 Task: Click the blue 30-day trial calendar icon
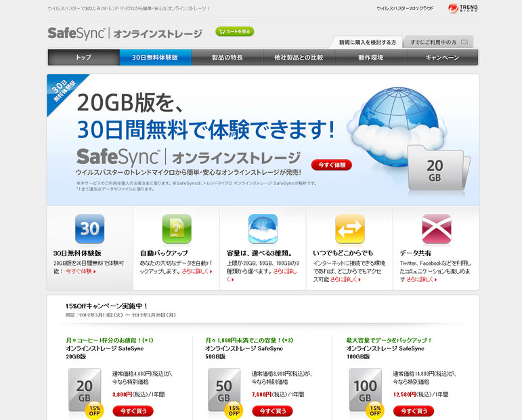(89, 229)
